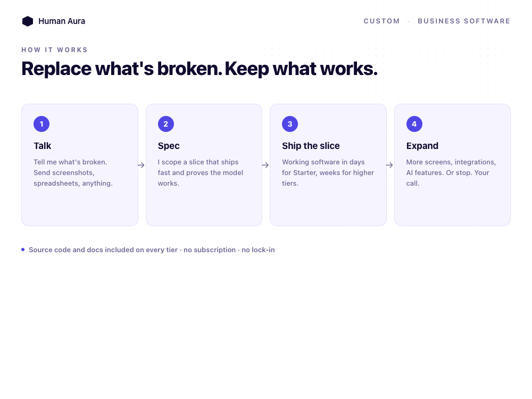The width and height of the screenshot is (532, 399).
Task: Click the Human Aura brand name
Action: tap(62, 21)
